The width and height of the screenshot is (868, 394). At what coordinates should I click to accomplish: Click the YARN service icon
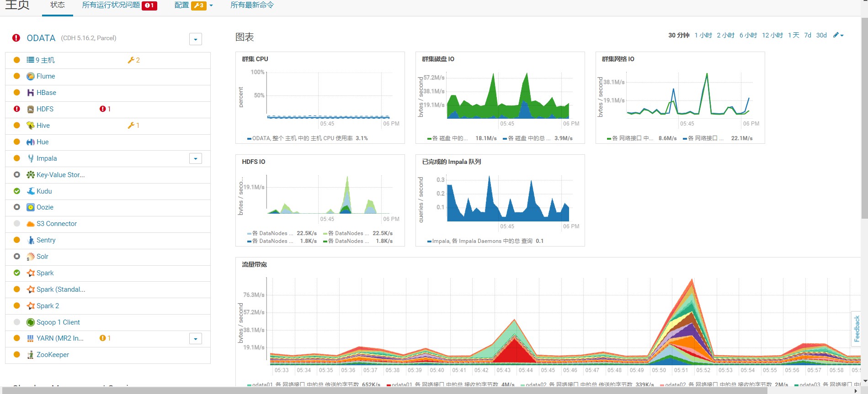pos(31,338)
